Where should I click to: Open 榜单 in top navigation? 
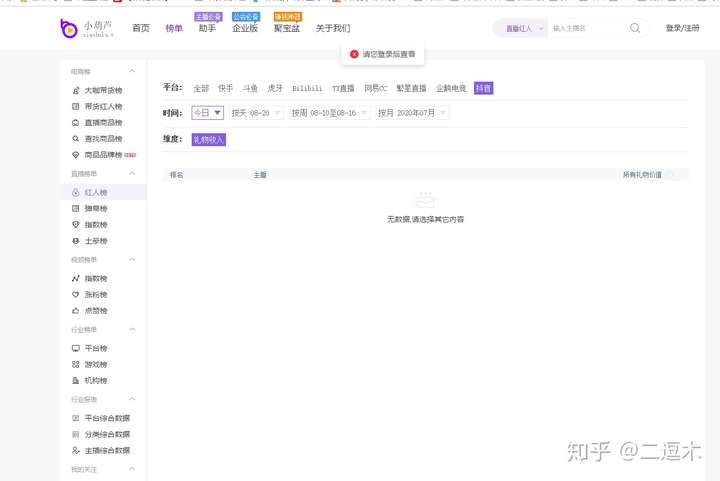[174, 28]
